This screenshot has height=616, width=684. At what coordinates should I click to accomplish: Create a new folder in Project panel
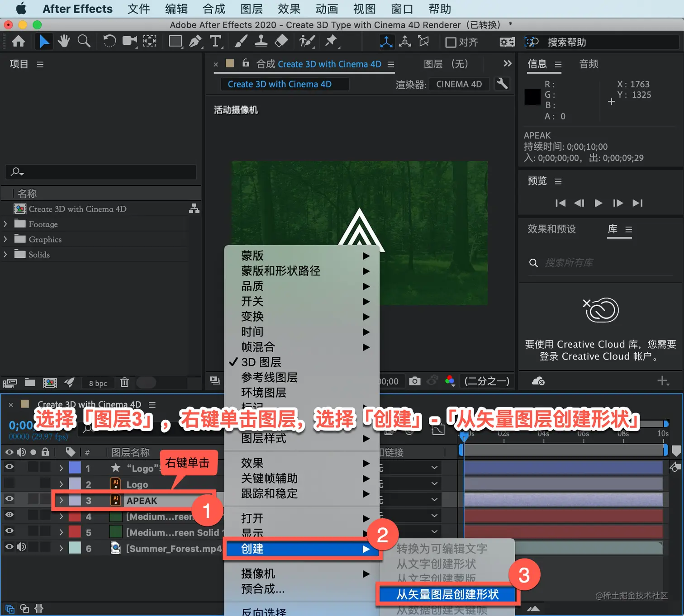tap(30, 383)
